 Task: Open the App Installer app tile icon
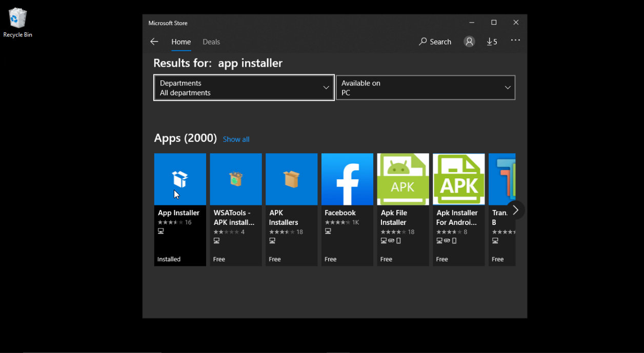click(180, 179)
